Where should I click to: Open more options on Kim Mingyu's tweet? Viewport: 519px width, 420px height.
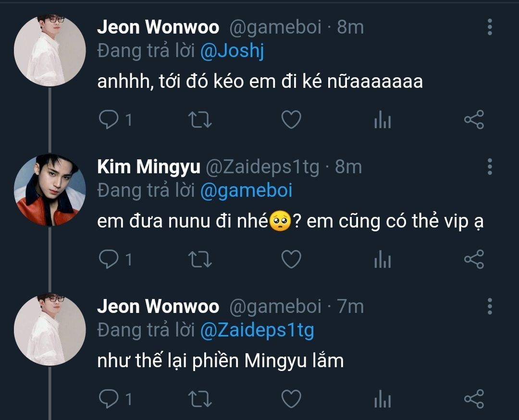(490, 167)
